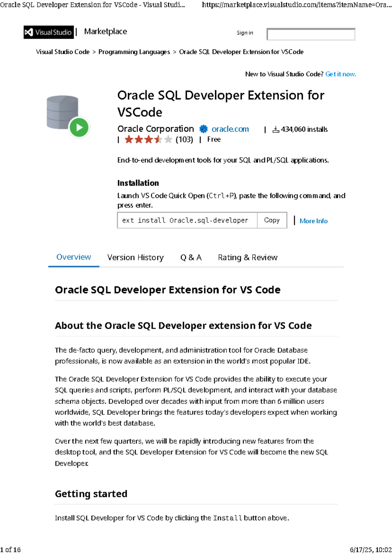The width and height of the screenshot is (392, 554).
Task: Select the ext install command field
Action: point(187,220)
